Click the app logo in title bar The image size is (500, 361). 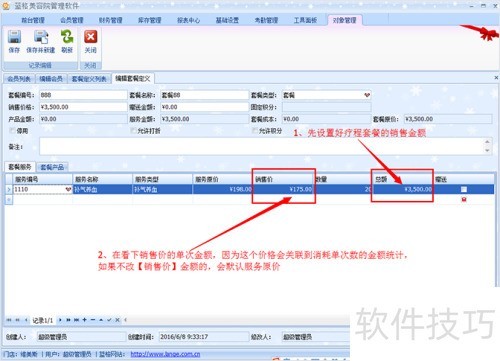tap(6, 6)
